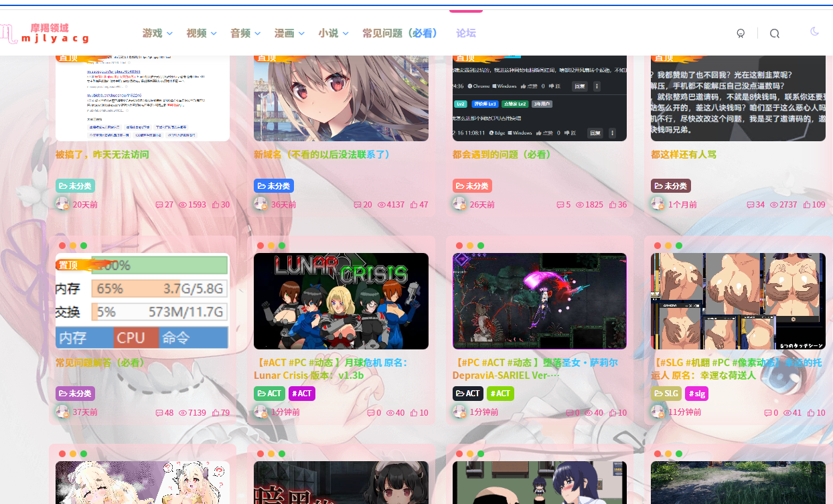Click like thumb icon showing 109

point(806,205)
